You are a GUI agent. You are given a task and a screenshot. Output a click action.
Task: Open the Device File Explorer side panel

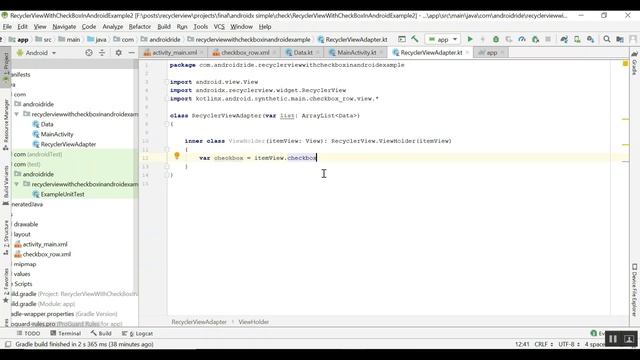tap(634, 290)
